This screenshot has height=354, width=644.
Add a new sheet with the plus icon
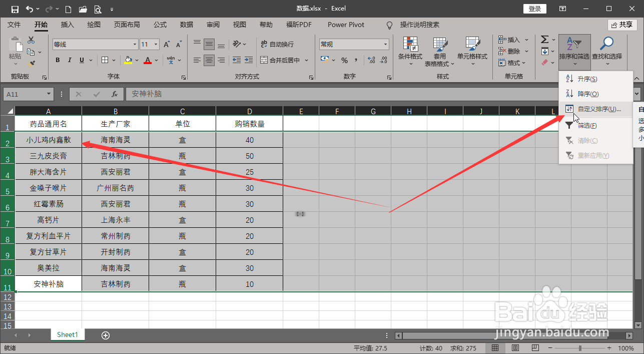(105, 335)
